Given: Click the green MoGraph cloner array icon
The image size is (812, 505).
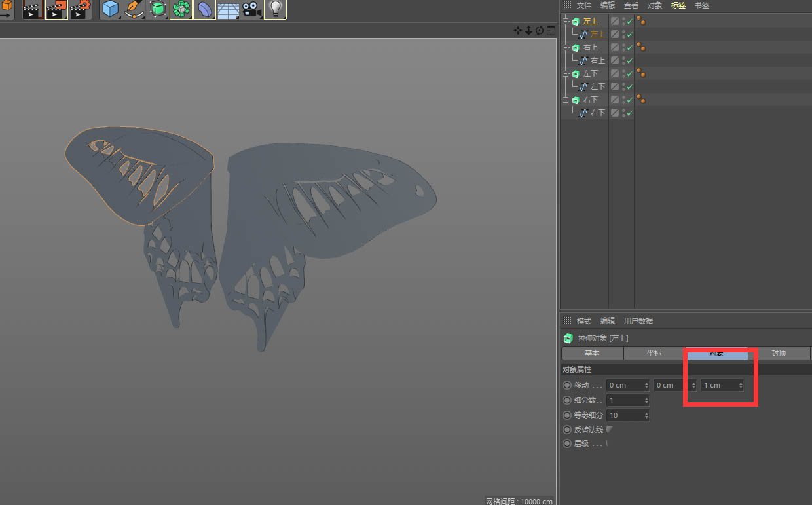Looking at the screenshot, I should coord(181,9).
